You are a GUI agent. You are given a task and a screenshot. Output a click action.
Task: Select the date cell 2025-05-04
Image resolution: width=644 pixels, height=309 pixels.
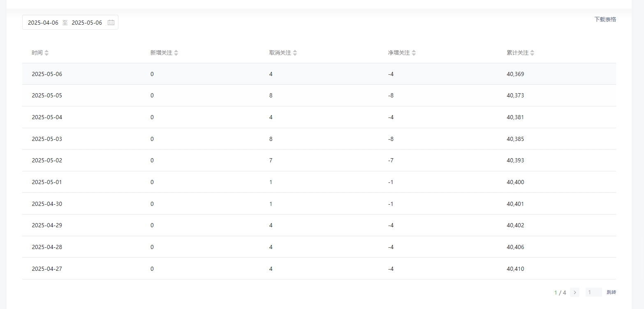pos(47,118)
